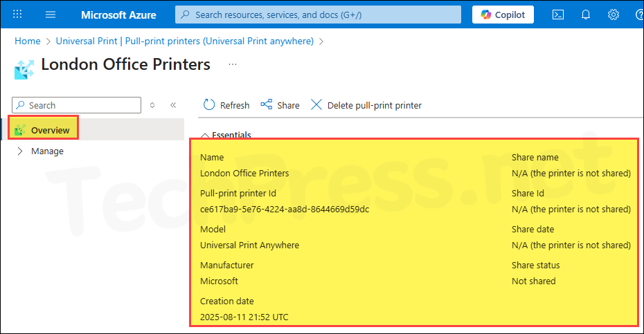Select the name value London Office Printers
Image resolution: width=644 pixels, height=334 pixels.
pos(244,173)
